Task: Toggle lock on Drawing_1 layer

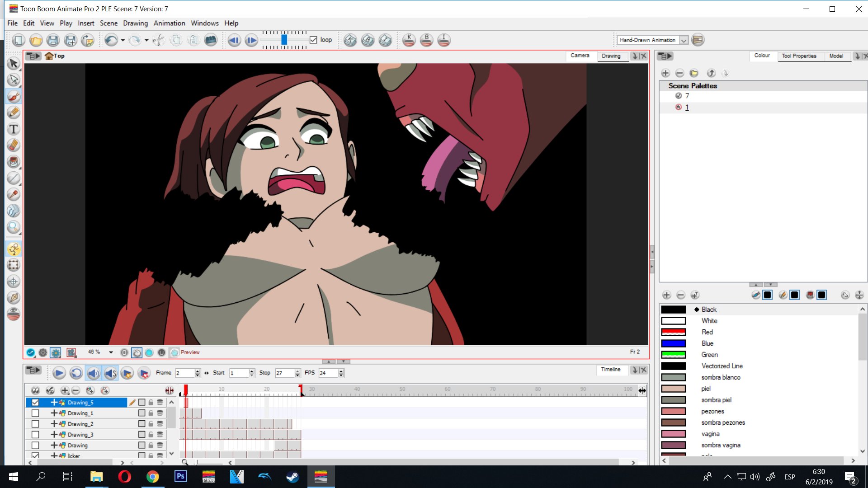Action: click(x=151, y=413)
